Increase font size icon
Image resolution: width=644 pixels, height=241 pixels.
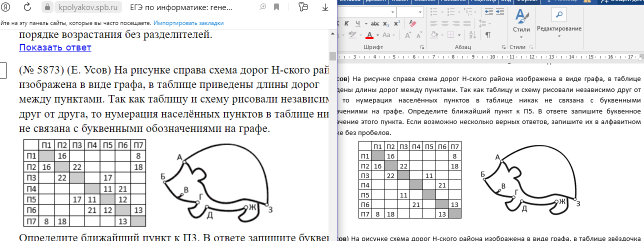pyautogui.click(x=408, y=35)
